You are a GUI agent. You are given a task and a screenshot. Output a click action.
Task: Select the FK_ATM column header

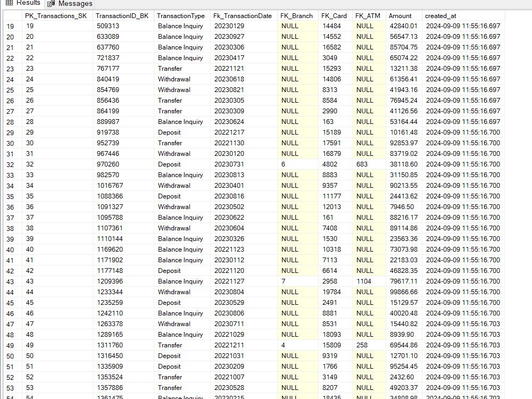368,16
